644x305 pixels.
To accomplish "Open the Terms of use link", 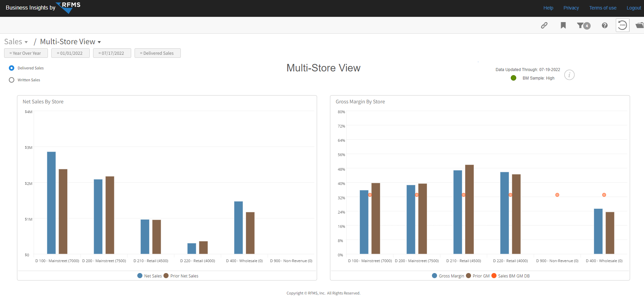I will click(x=603, y=8).
